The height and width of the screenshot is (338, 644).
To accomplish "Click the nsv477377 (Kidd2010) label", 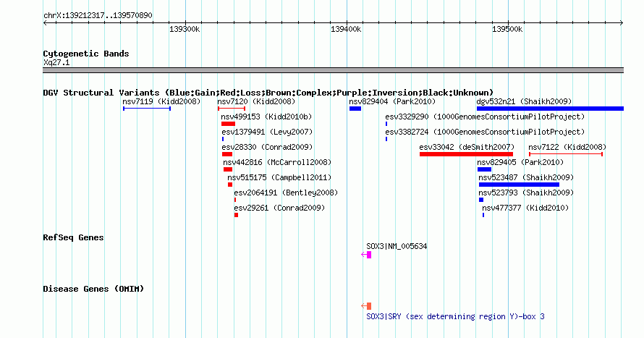I will [x=525, y=208].
